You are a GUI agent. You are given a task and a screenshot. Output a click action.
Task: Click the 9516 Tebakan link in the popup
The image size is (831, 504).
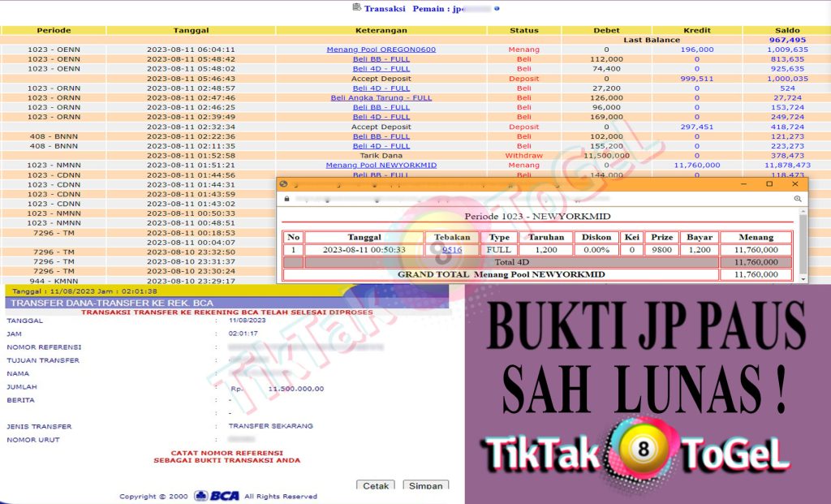tap(452, 250)
